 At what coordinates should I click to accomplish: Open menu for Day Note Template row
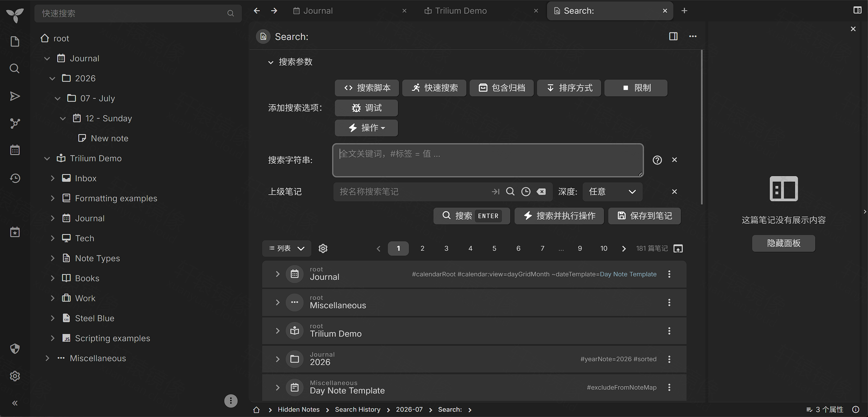pyautogui.click(x=669, y=387)
